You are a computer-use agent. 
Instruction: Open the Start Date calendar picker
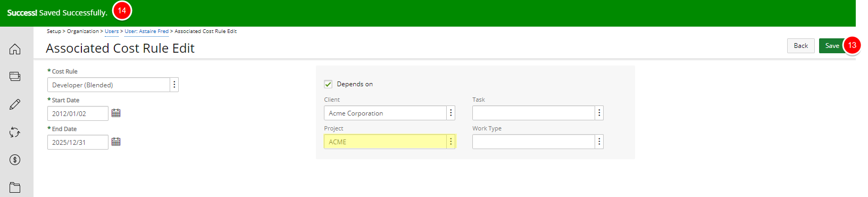coord(116,113)
